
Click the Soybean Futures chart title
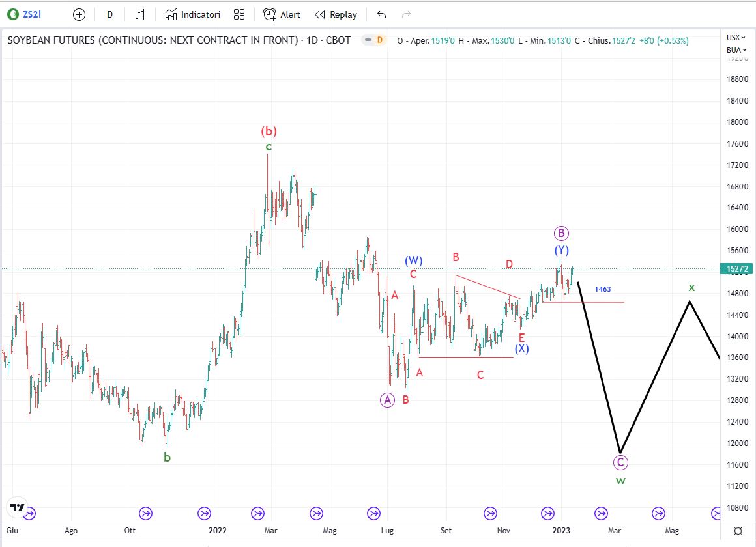click(x=179, y=40)
